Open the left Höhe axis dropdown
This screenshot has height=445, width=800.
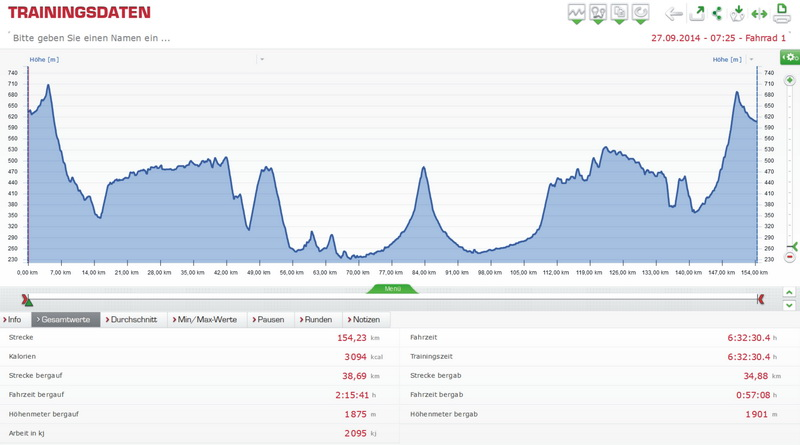point(262,59)
